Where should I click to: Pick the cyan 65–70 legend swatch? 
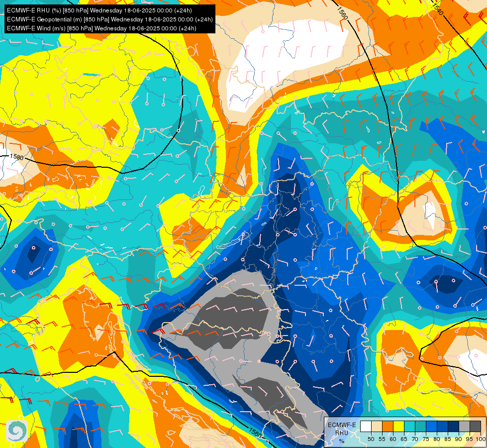pyautogui.click(x=410, y=426)
